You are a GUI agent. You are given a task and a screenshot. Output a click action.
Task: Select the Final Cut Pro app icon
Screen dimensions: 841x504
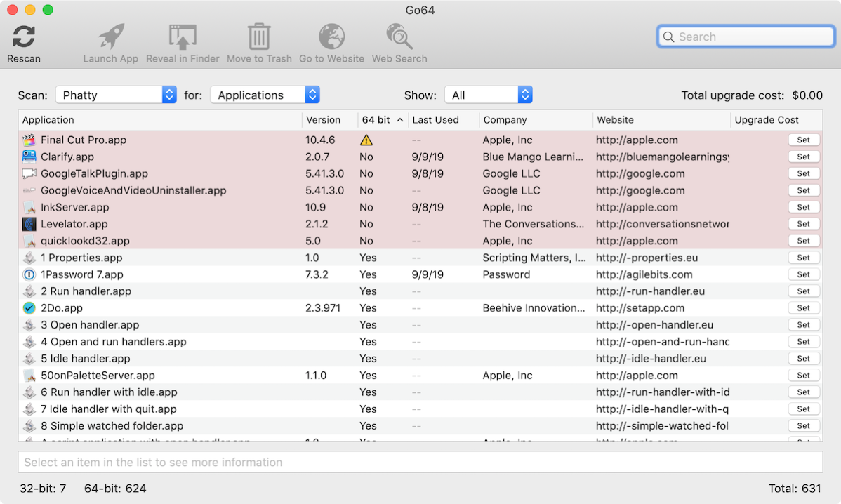pyautogui.click(x=29, y=140)
